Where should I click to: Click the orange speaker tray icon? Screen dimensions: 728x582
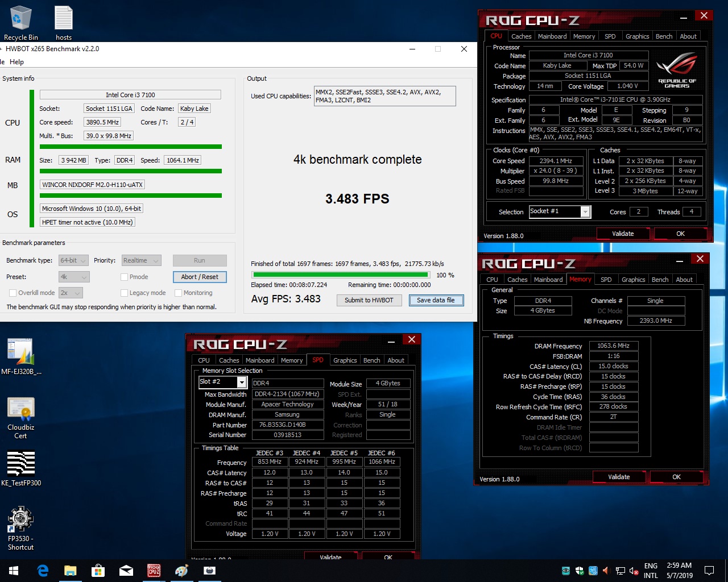click(x=606, y=571)
